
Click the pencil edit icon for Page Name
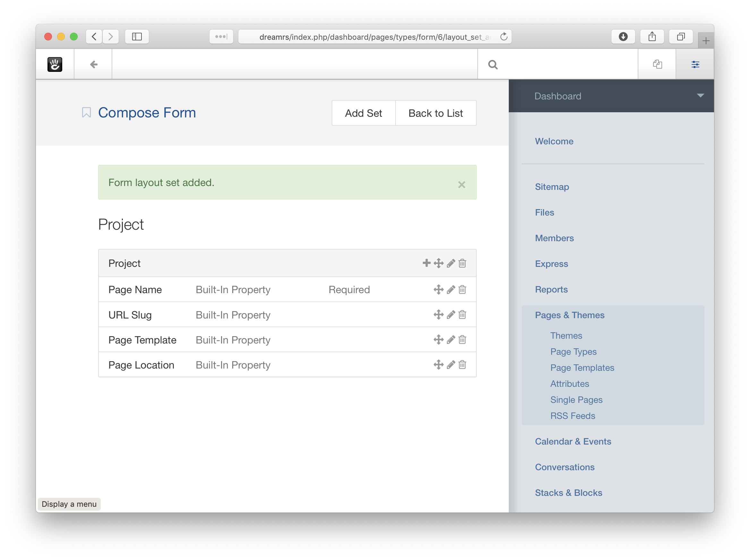[x=451, y=290]
